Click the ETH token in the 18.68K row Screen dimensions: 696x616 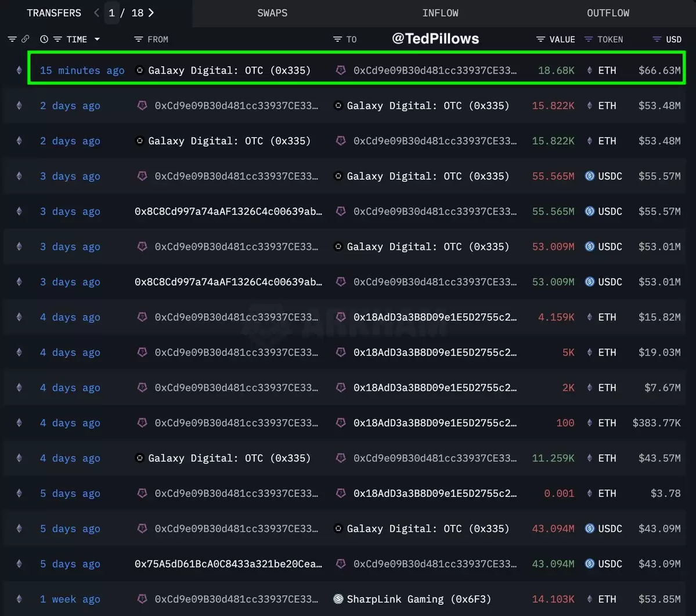point(607,71)
